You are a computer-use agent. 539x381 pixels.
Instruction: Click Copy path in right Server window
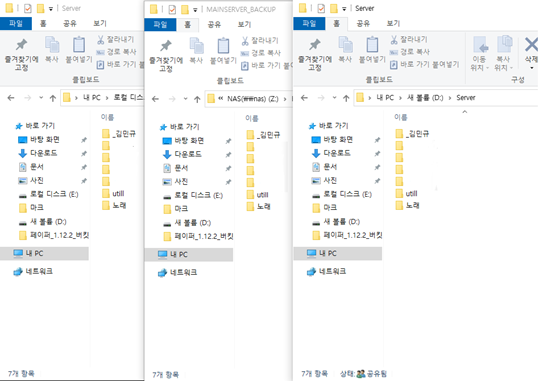coord(409,52)
